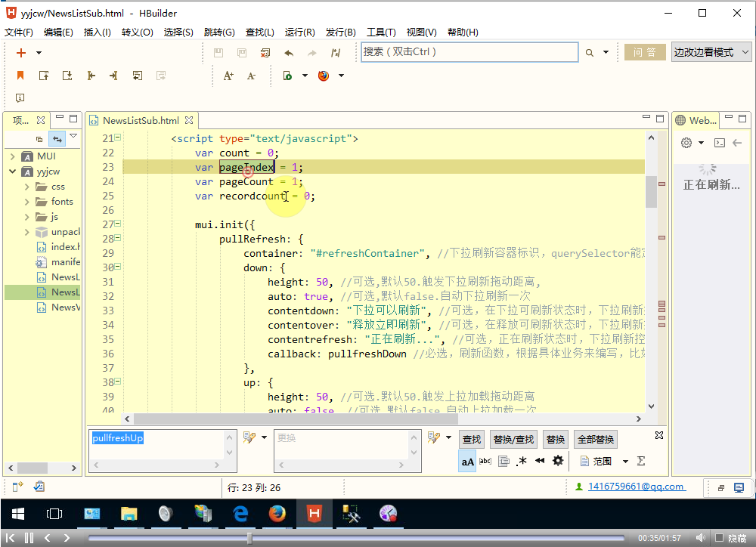This screenshot has width=756, height=547.
Task: Open the 范围 scope dropdown
Action: click(625, 461)
